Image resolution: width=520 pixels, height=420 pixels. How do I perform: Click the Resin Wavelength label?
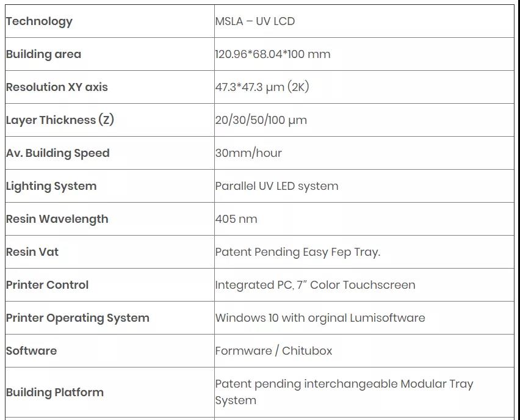coord(57,219)
